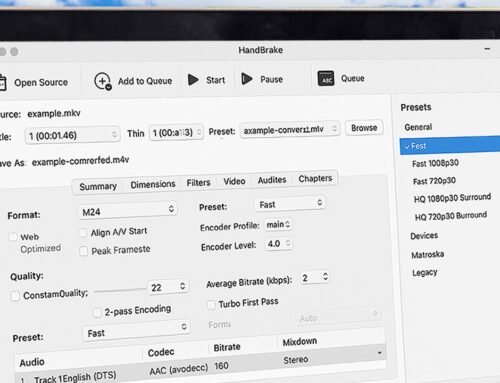Click the quality slider track

click(120, 290)
